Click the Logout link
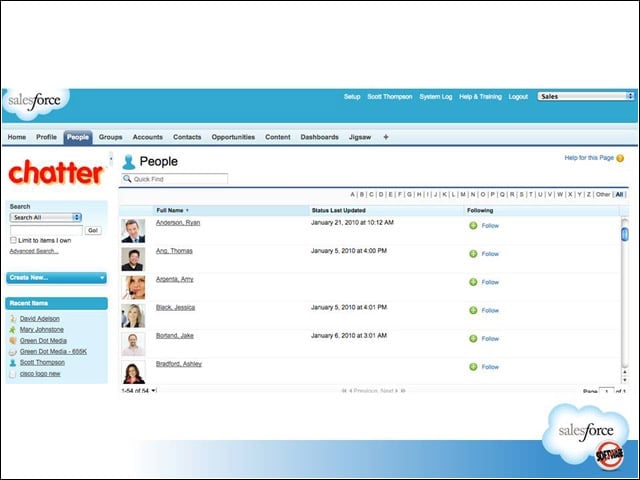This screenshot has height=480, width=640. pyautogui.click(x=518, y=97)
